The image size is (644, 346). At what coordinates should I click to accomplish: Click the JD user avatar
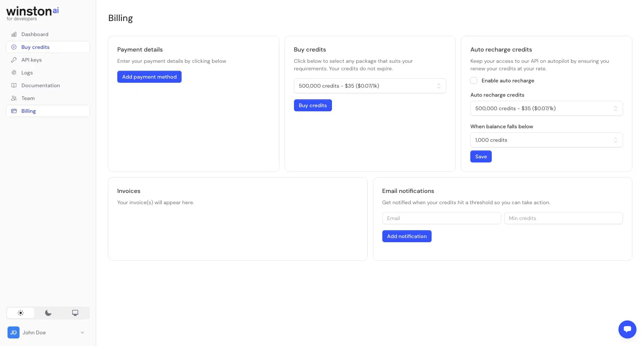(14, 332)
